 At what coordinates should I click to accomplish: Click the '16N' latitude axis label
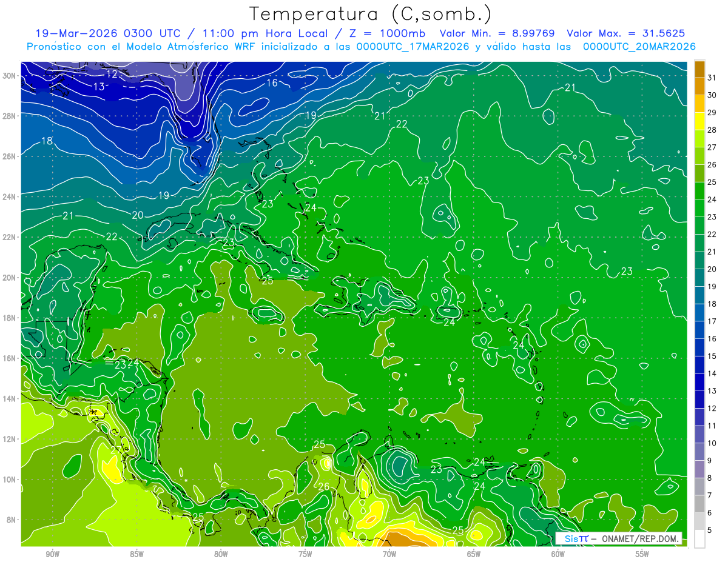click(x=9, y=358)
